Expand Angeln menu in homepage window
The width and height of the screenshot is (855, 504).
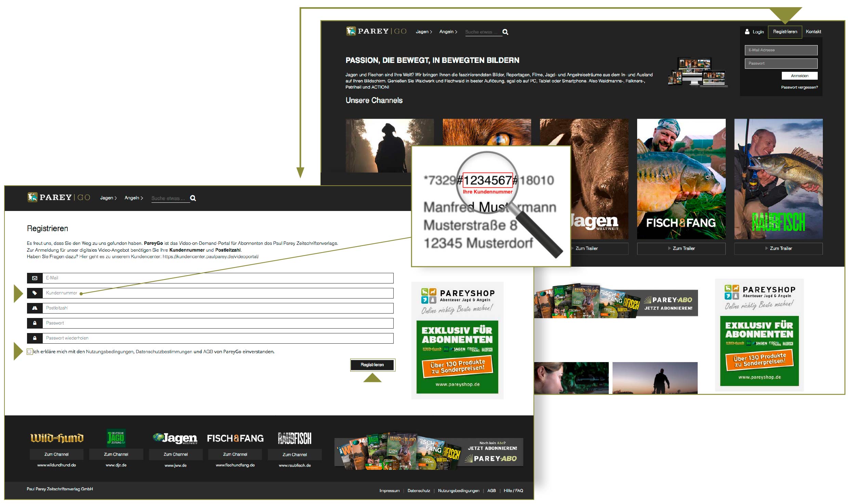[x=448, y=32]
